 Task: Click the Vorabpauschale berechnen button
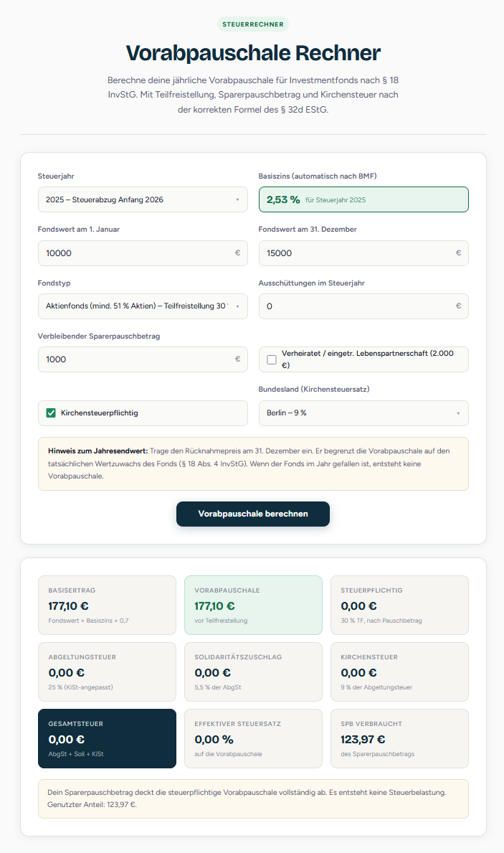tap(253, 514)
